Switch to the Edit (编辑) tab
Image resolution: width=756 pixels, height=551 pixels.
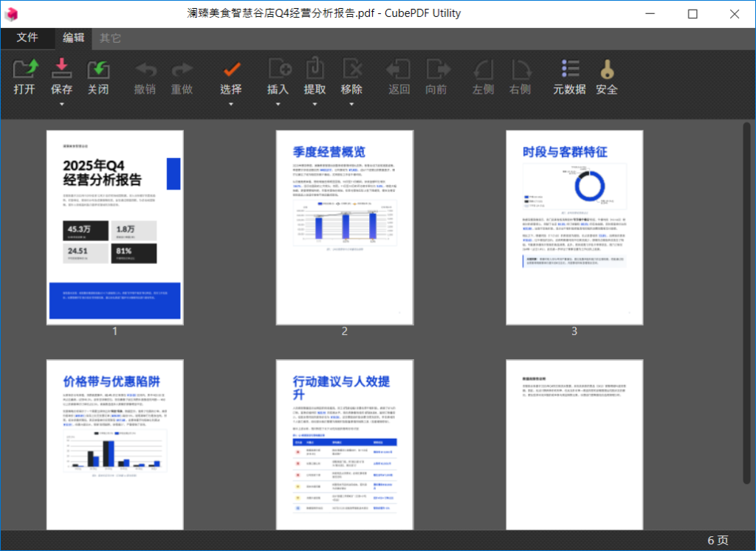pyautogui.click(x=73, y=38)
